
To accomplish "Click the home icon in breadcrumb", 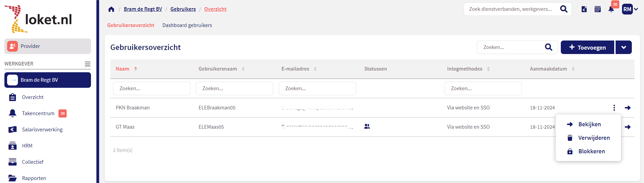I will pos(111,9).
